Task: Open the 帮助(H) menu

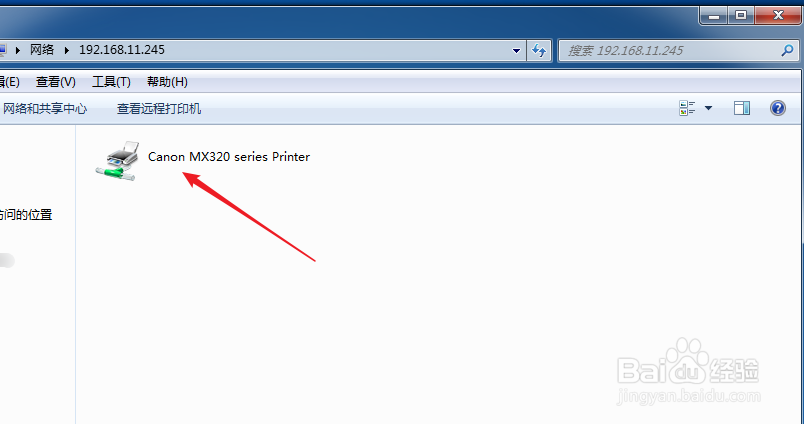Action: click(167, 82)
